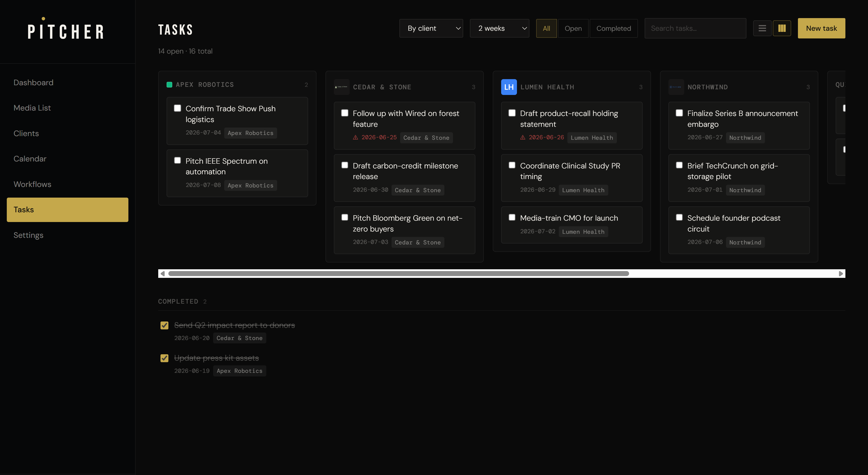868x475 pixels.
Task: Click the green Apex Robotics color square
Action: [x=170, y=85]
